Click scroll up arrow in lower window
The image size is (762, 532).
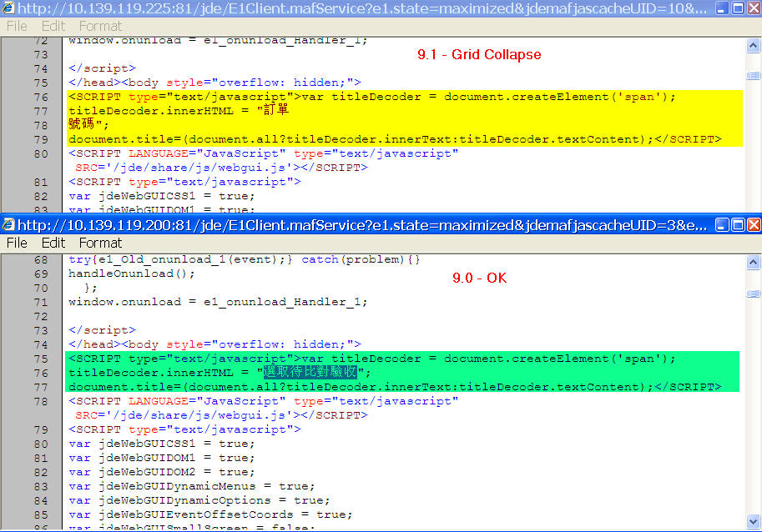tap(753, 263)
